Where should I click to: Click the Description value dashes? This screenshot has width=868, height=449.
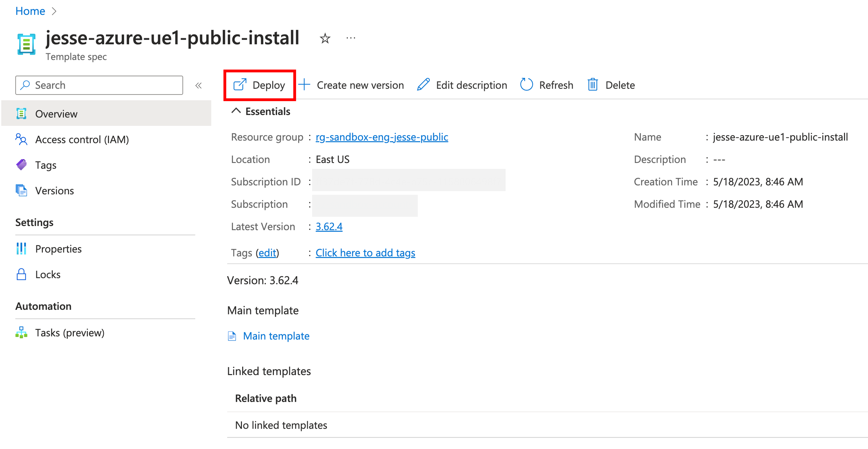pyautogui.click(x=719, y=159)
